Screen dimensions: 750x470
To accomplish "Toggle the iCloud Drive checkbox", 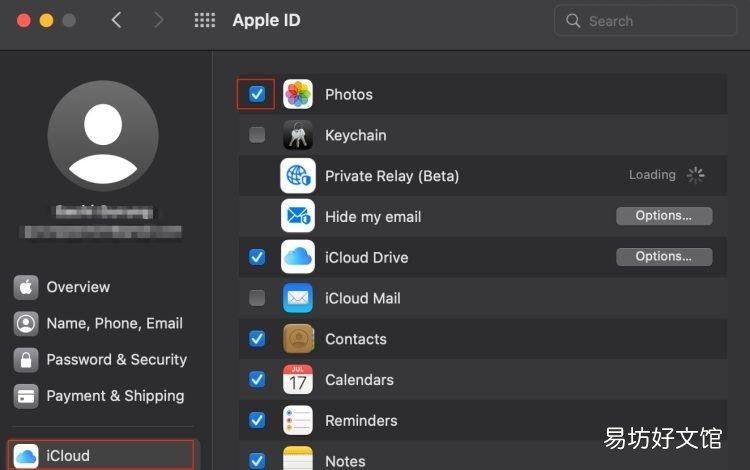I will (x=257, y=257).
